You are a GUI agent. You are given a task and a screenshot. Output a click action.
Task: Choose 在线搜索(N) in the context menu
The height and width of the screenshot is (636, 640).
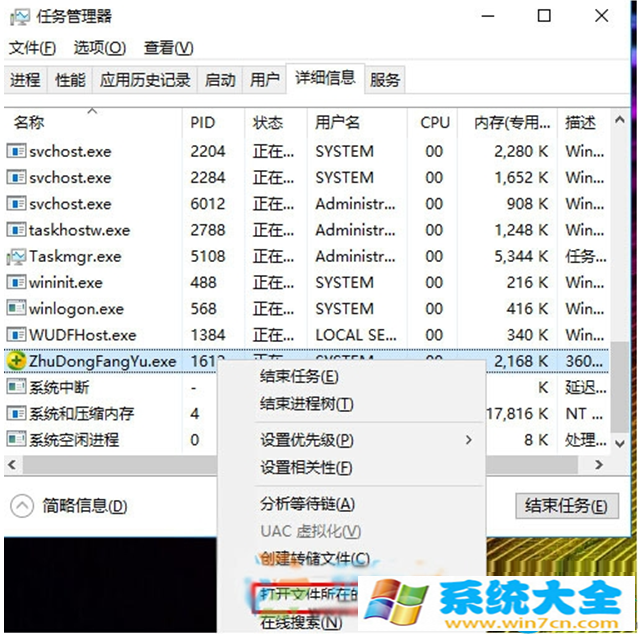tap(302, 622)
